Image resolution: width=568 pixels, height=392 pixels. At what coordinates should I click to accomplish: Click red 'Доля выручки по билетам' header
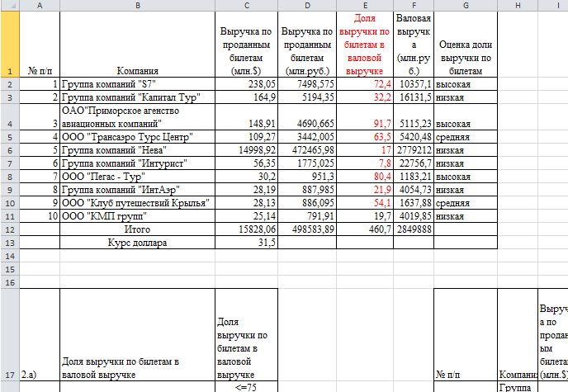pyautogui.click(x=365, y=45)
